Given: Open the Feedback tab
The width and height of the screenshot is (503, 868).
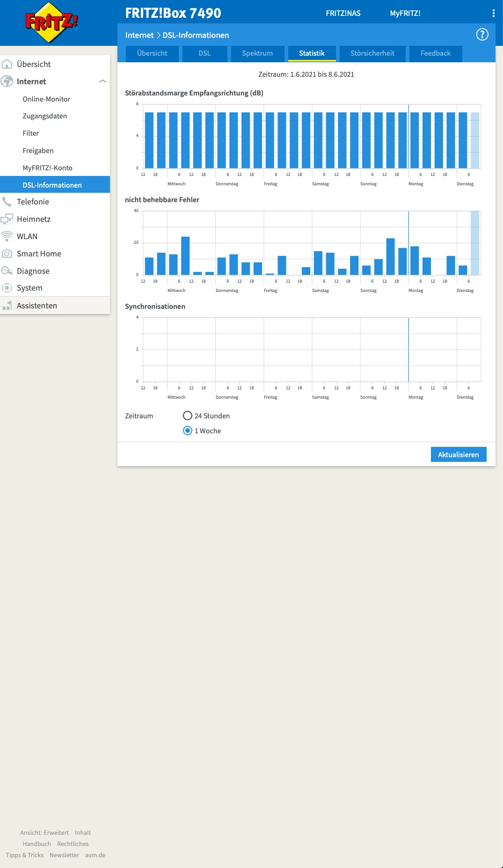Looking at the screenshot, I should tap(436, 53).
